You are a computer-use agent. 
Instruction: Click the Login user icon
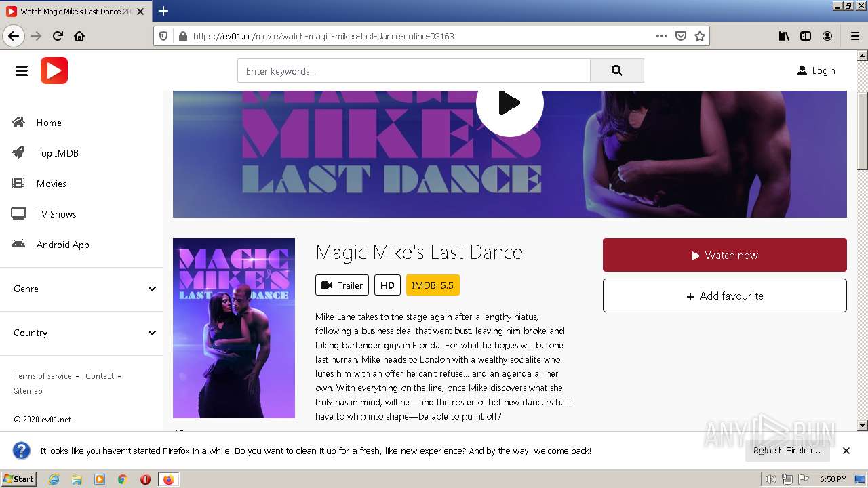[x=802, y=70]
